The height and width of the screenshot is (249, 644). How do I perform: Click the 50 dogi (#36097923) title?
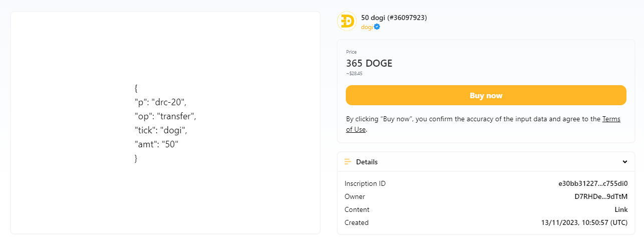click(394, 18)
